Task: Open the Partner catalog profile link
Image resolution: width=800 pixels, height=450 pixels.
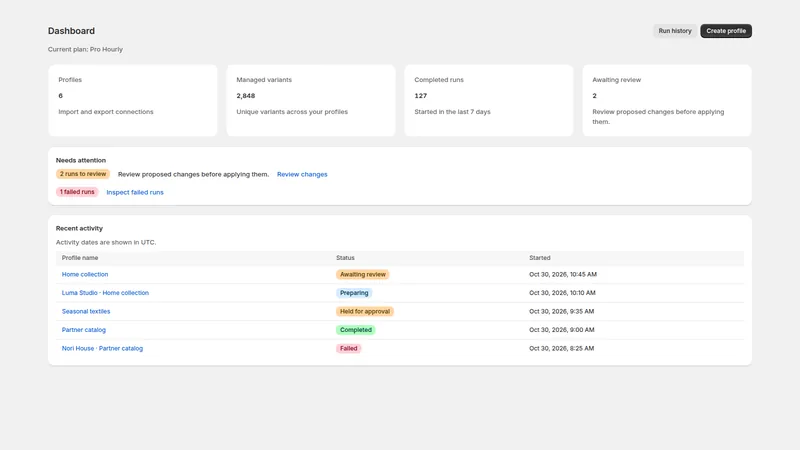Action: 84,330
